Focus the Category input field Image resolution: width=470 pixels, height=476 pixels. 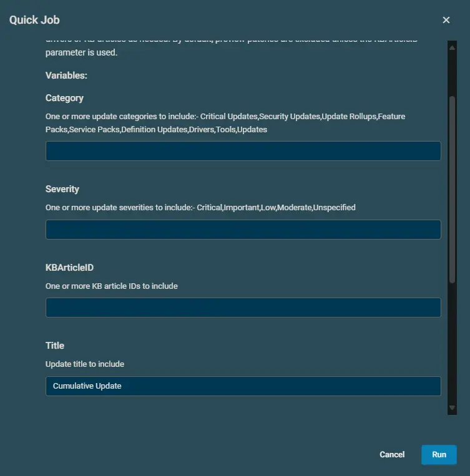(243, 151)
